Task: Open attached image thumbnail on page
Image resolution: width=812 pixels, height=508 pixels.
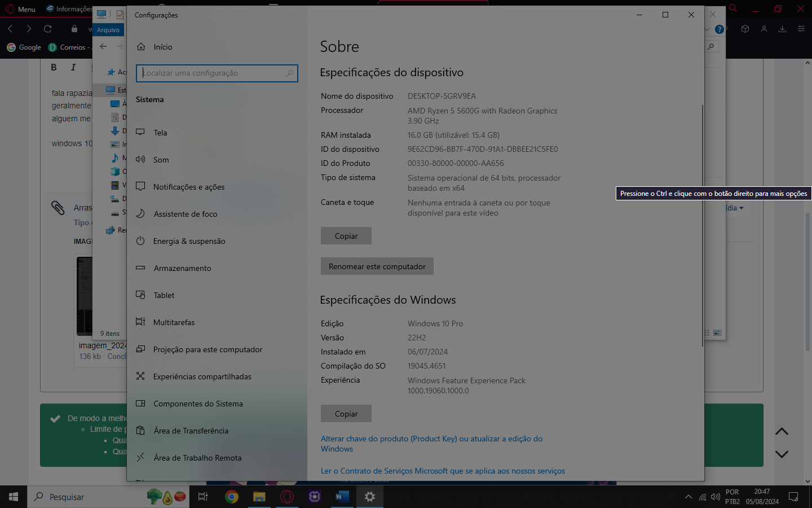Action: [85, 296]
